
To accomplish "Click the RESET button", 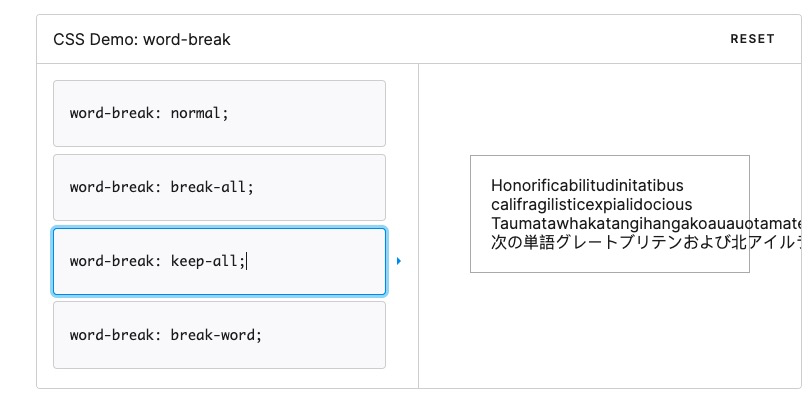I will pos(752,39).
